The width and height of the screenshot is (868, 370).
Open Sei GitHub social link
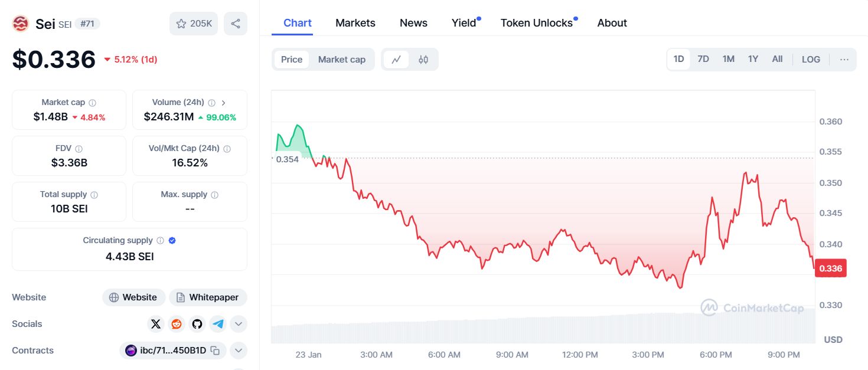pos(197,324)
